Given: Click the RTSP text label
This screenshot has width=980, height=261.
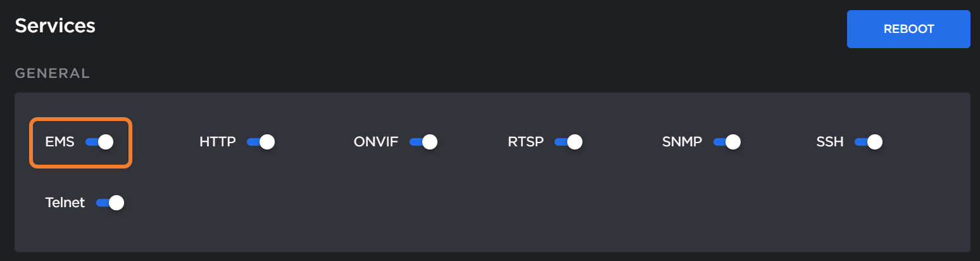Looking at the screenshot, I should 525,142.
